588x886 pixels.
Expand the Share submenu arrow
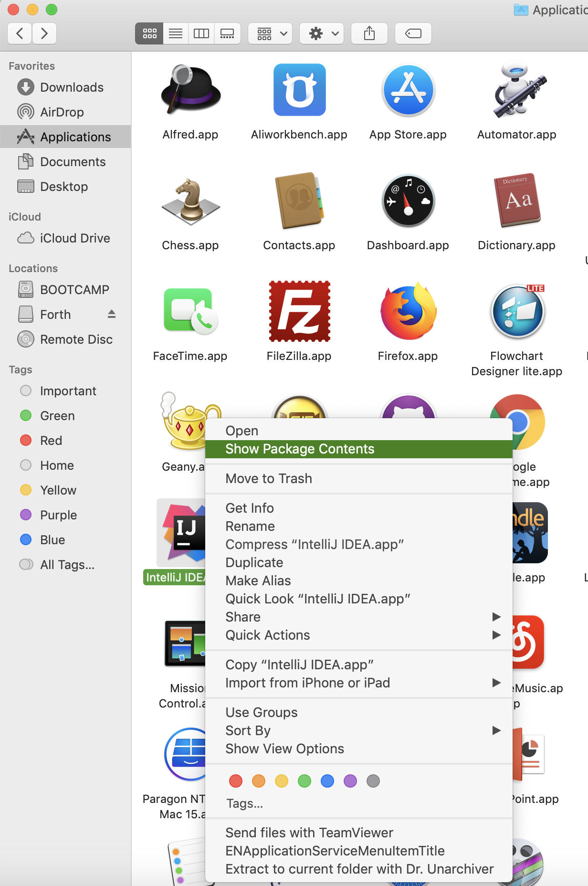point(496,617)
